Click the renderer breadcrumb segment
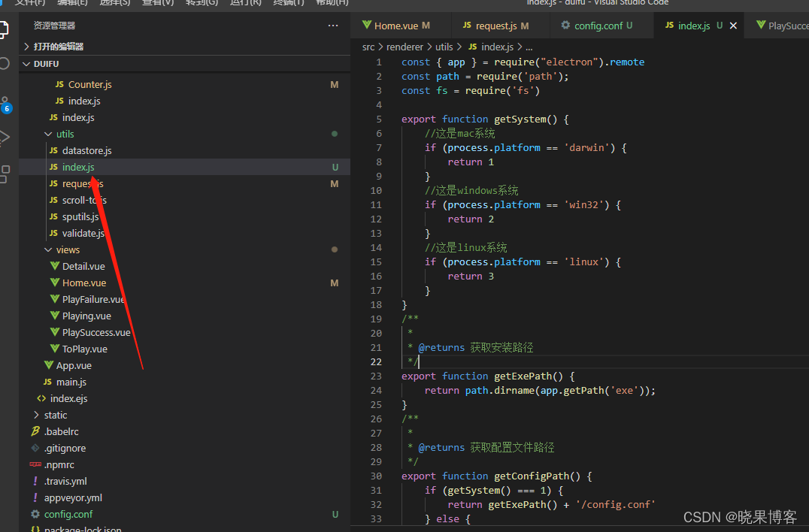 pyautogui.click(x=404, y=47)
